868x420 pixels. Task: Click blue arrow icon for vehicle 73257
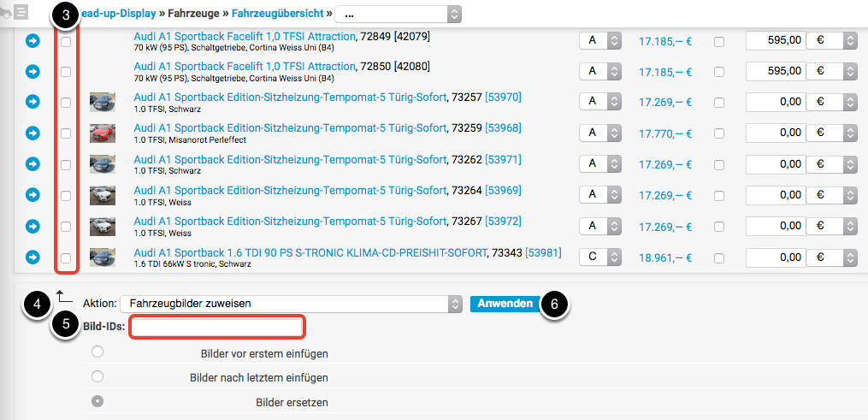(32, 103)
